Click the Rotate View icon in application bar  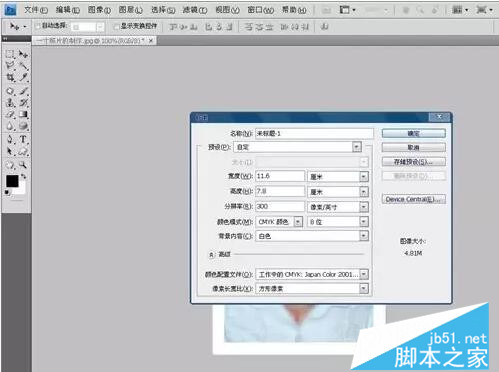click(435, 10)
